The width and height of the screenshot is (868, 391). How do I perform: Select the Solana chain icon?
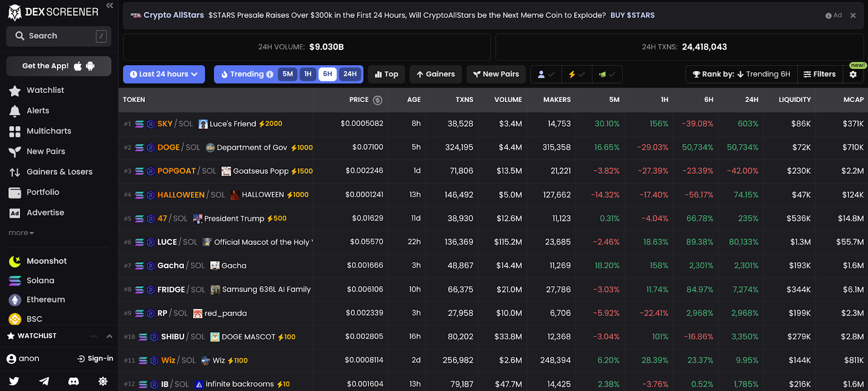click(15, 281)
